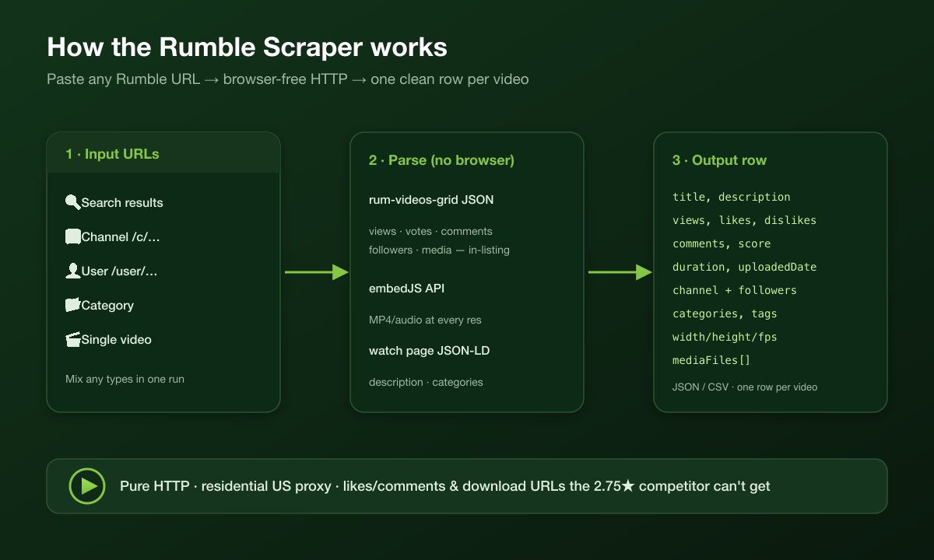Select the "Search results" text
The height and width of the screenshot is (560, 934).
point(122,203)
